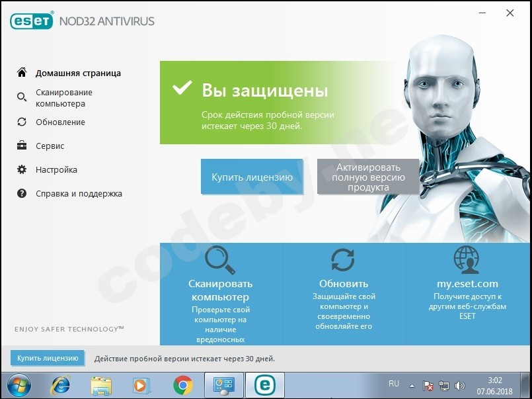This screenshot has height=399, width=532.
Task: Click the bottom-bar trial expiration message
Action: [184, 359]
